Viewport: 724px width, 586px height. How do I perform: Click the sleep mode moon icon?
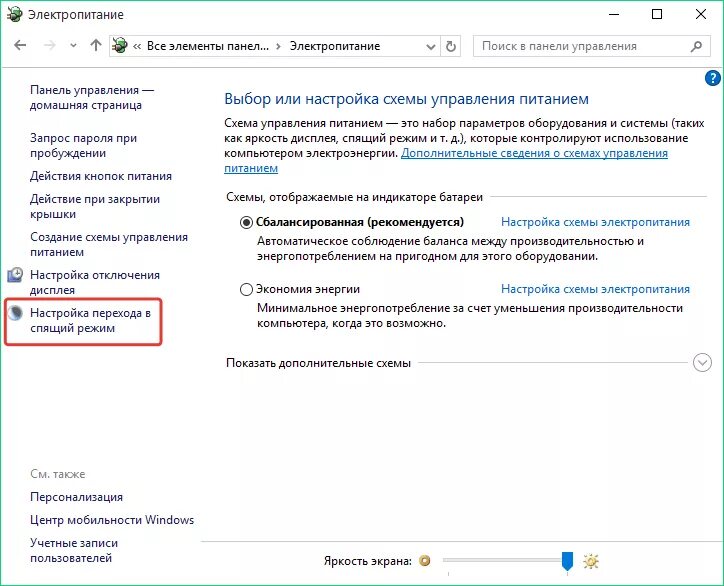[15, 313]
